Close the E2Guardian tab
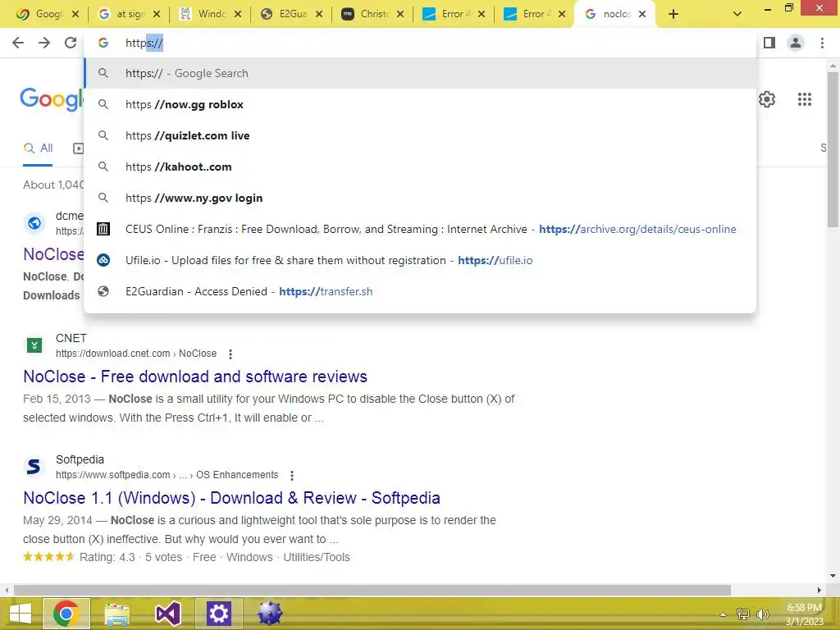This screenshot has height=630, width=840. point(319,14)
